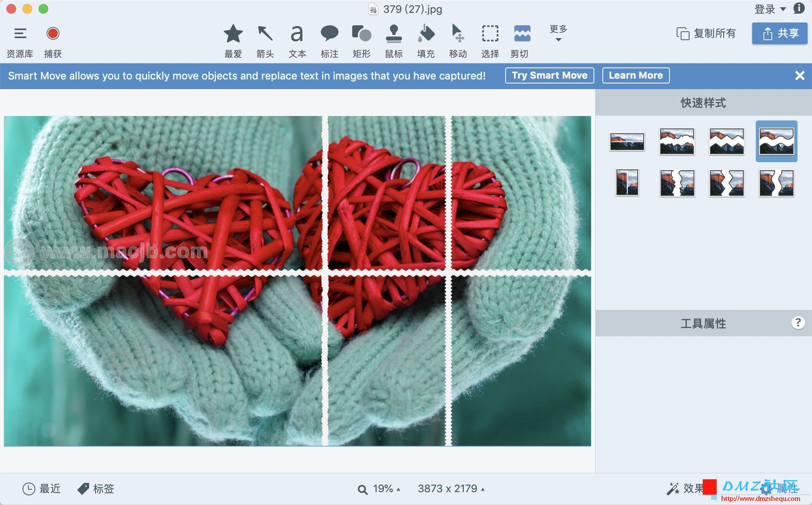The width and height of the screenshot is (812, 505).
Task: Select the Shape (矩形) tool
Action: tap(361, 41)
